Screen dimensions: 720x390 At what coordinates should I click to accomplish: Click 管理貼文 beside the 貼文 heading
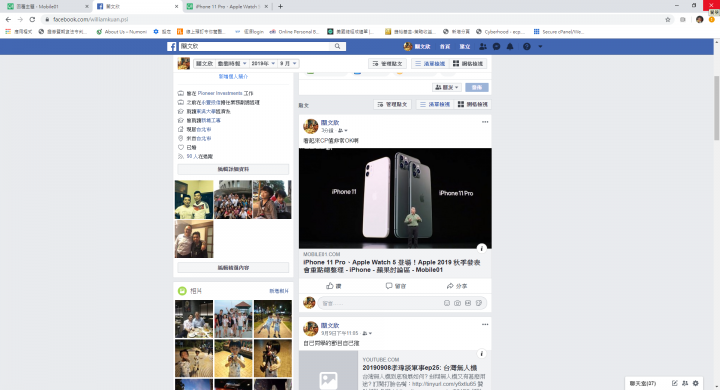[x=393, y=104]
